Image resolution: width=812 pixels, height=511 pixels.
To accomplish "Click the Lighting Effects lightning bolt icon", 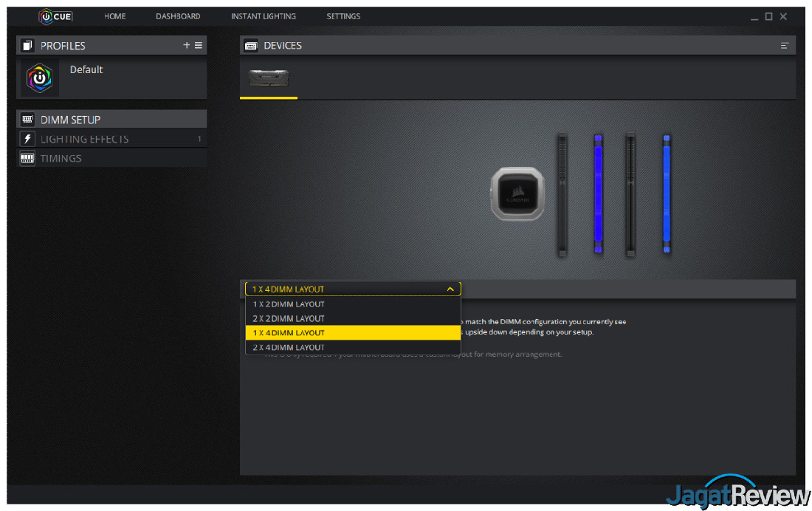I will [27, 139].
